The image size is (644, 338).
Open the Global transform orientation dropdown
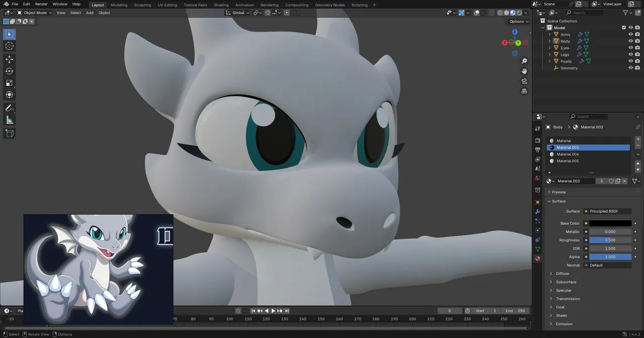coord(237,13)
